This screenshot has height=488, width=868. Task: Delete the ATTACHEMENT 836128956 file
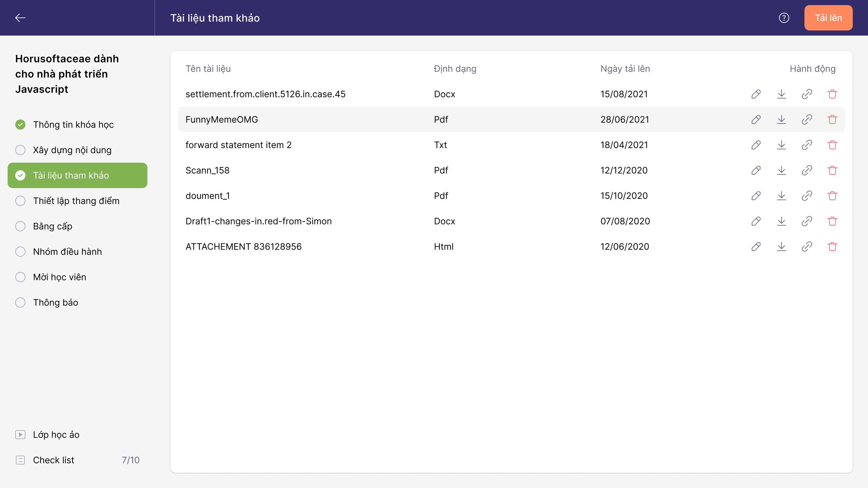pos(832,247)
